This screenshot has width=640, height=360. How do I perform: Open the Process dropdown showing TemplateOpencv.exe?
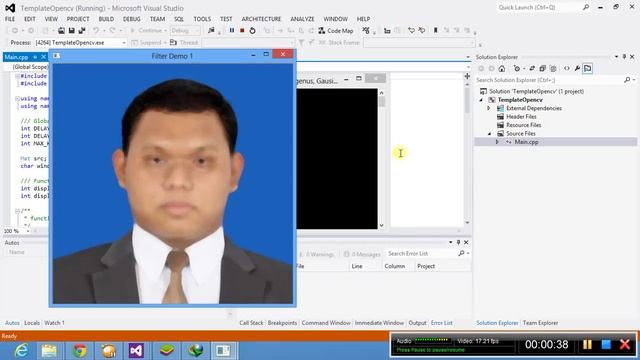(x=80, y=42)
